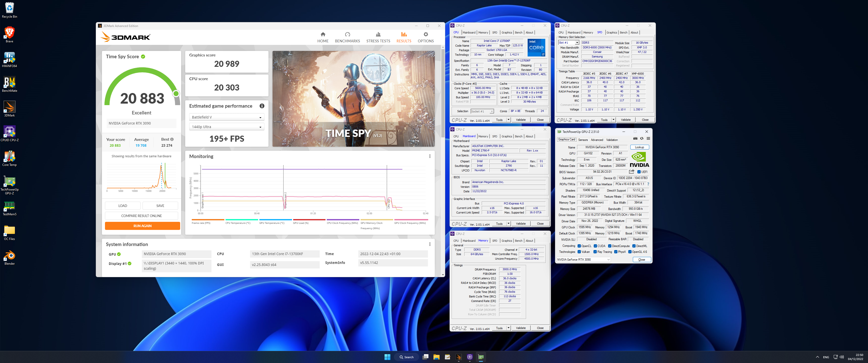Open HWiNFO64 desktop icon
The height and width of the screenshot is (363, 868).
pyautogui.click(x=9, y=59)
